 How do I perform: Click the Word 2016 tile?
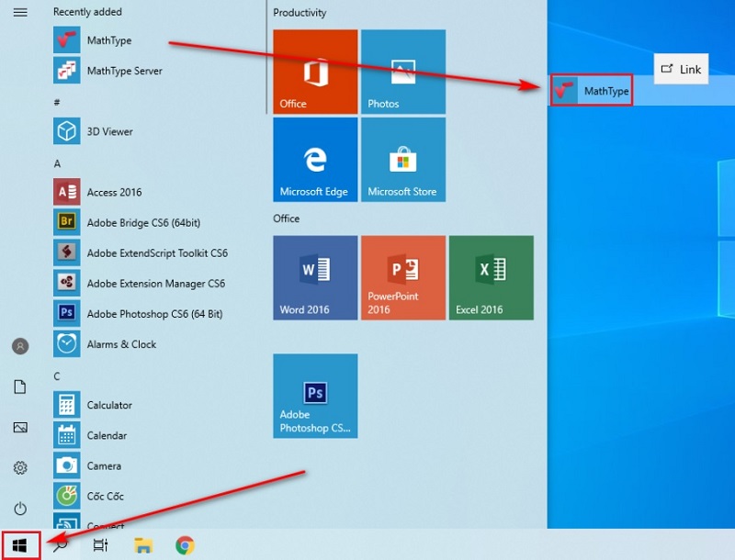[315, 277]
